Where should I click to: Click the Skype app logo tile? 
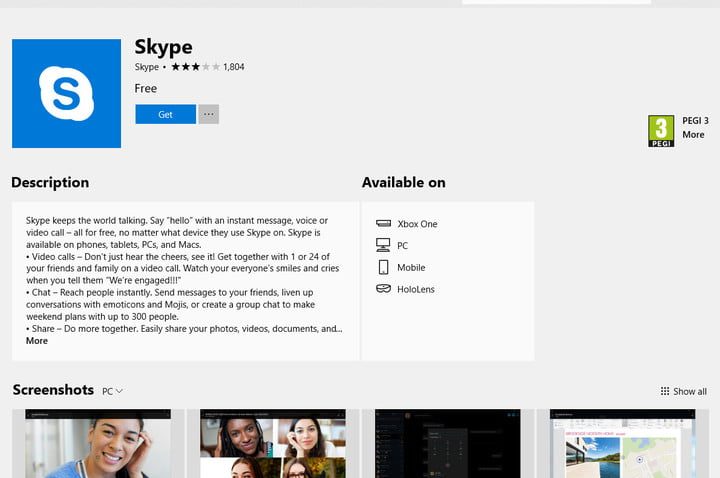pyautogui.click(x=66, y=93)
